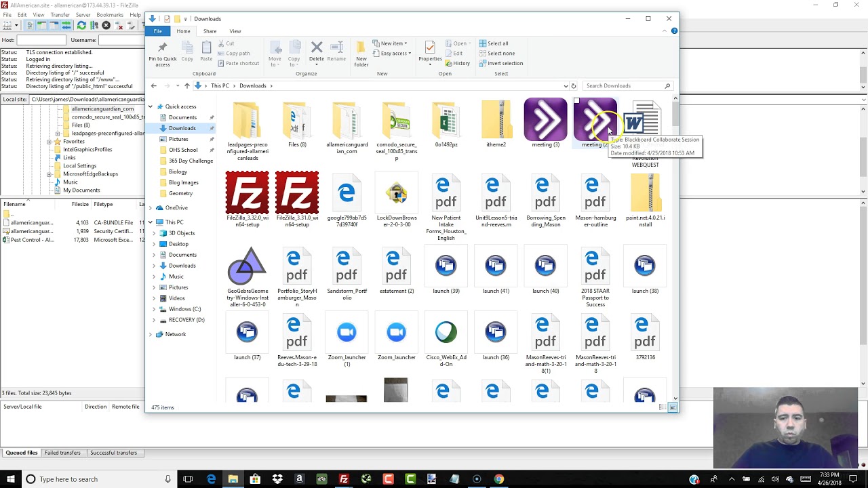The image size is (868, 488).
Task: Toggle FileZilla local directory tree view icon
Action: [41, 25]
